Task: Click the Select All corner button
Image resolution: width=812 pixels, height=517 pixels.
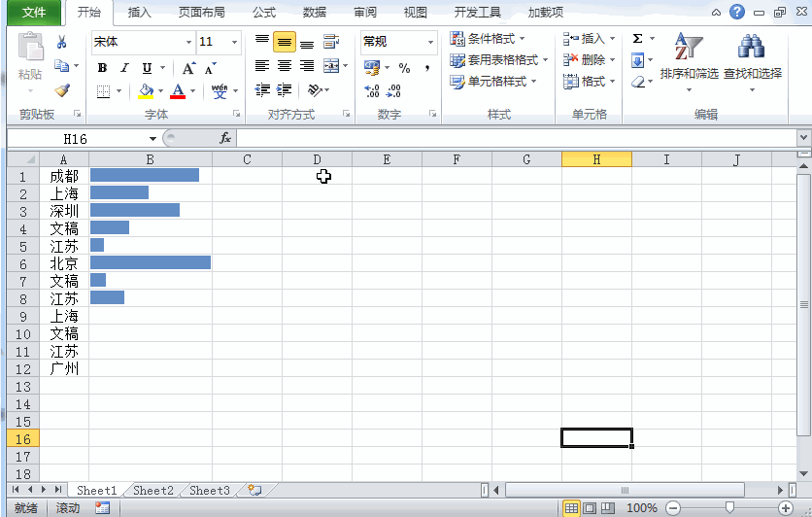Action: click(x=23, y=159)
